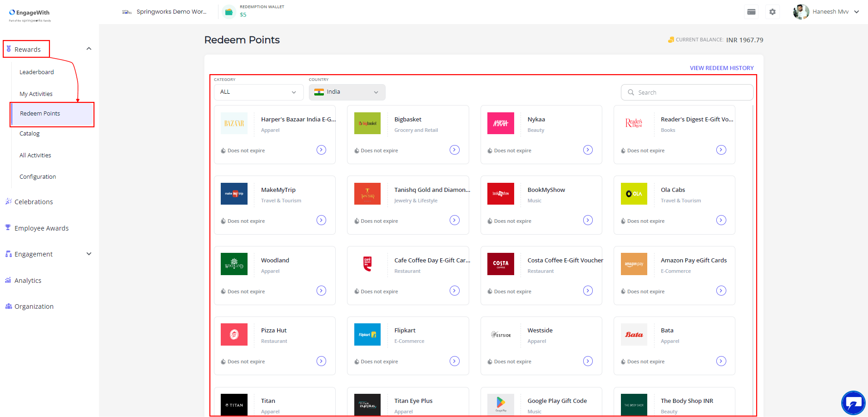Click the Amazon Pay brand logo
The height and width of the screenshot is (417, 868).
coord(634,264)
